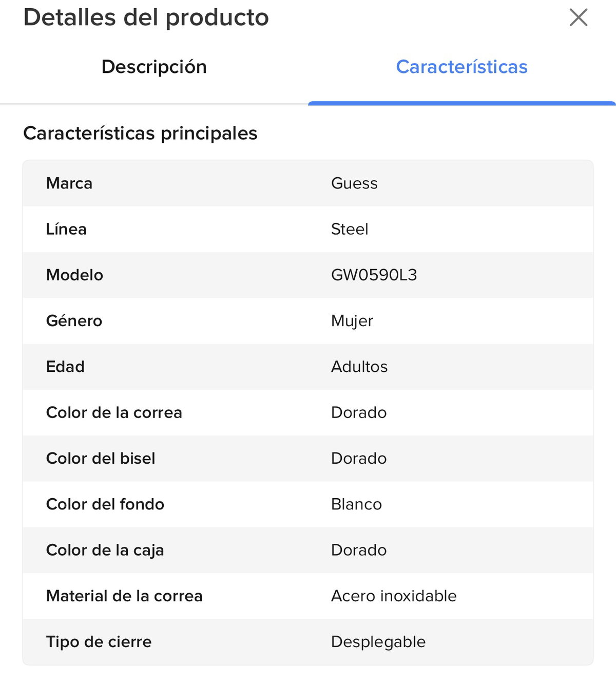This screenshot has width=616, height=682.
Task: Click the Modelo row label
Action: [x=74, y=275]
